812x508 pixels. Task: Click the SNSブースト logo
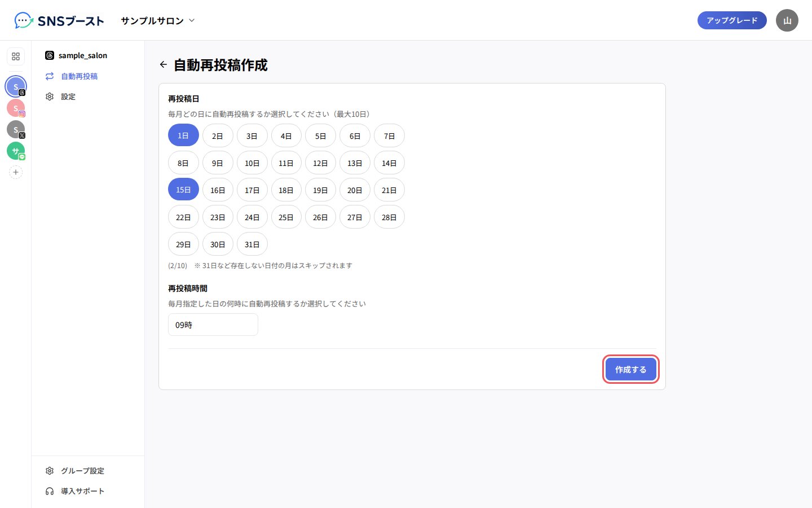[x=59, y=21]
